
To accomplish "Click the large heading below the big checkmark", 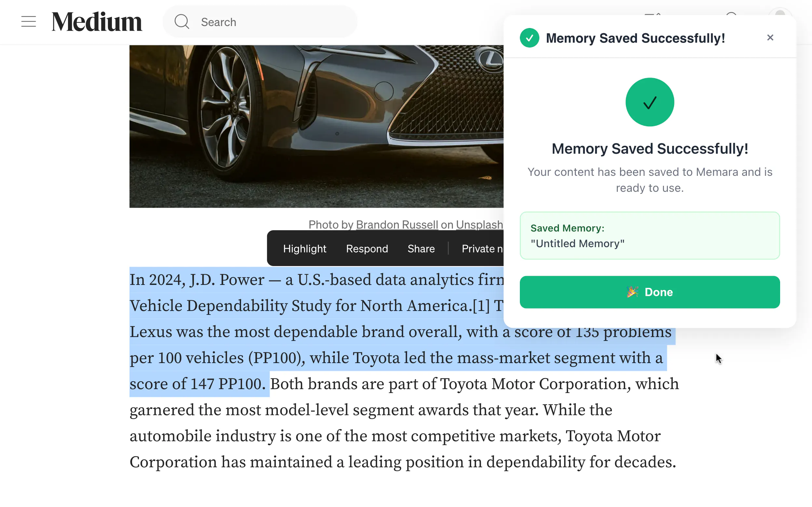I will 650,148.
